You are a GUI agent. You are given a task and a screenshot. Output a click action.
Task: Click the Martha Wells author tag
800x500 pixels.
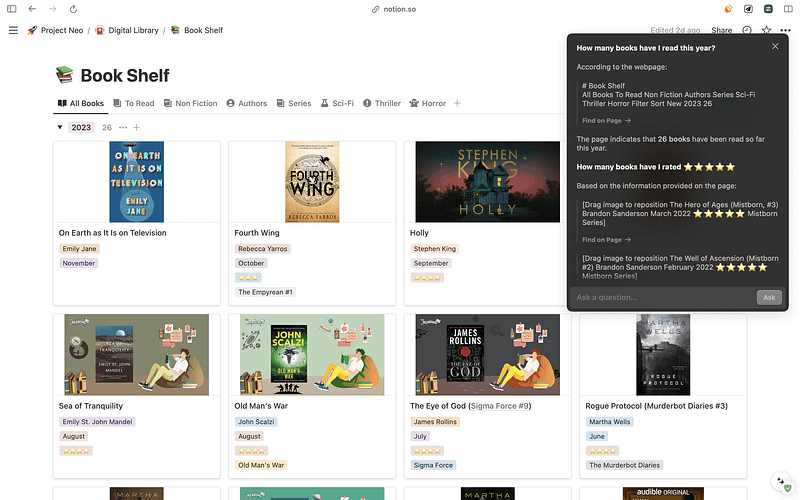[610, 421]
